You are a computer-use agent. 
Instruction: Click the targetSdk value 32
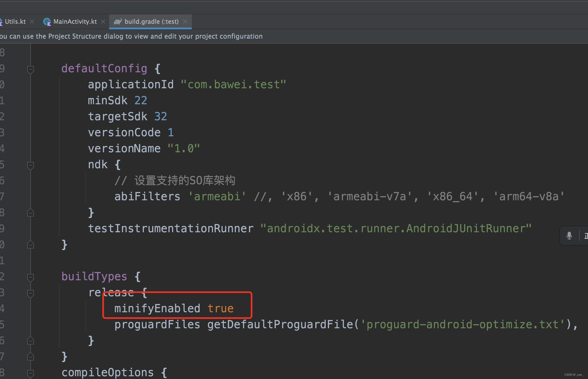161,116
